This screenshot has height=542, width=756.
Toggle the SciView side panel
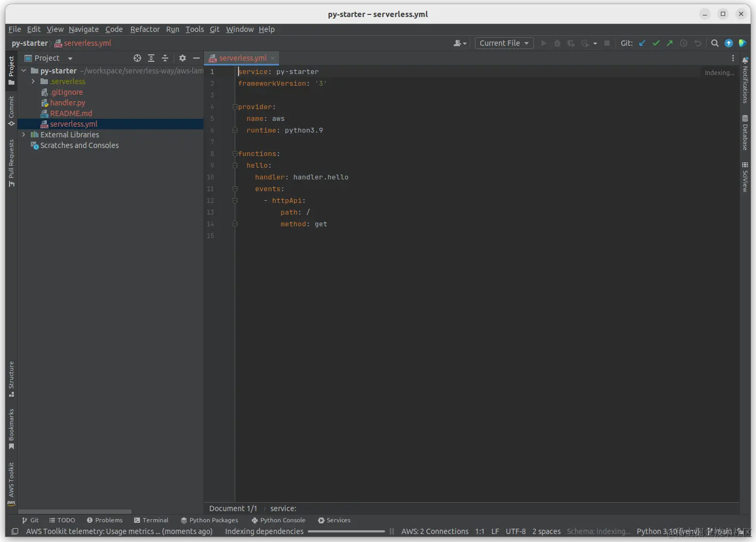pos(745,178)
